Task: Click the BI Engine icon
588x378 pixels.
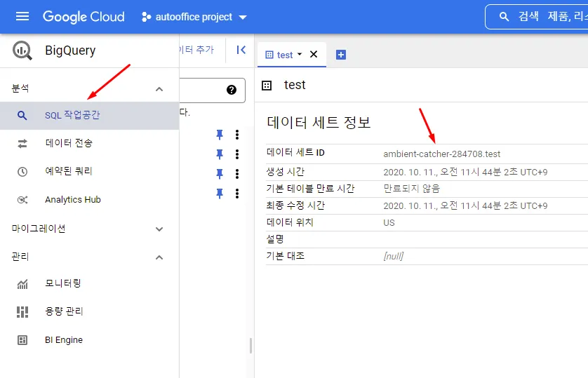Action: [x=22, y=340]
